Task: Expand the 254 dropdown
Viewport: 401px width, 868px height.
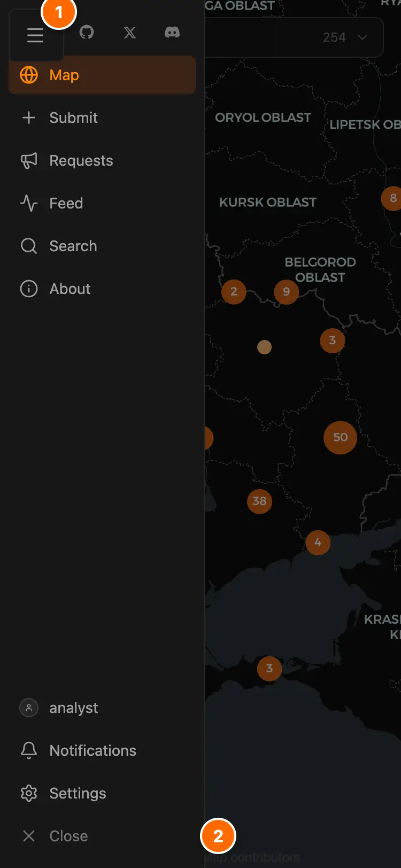Action: point(294,37)
